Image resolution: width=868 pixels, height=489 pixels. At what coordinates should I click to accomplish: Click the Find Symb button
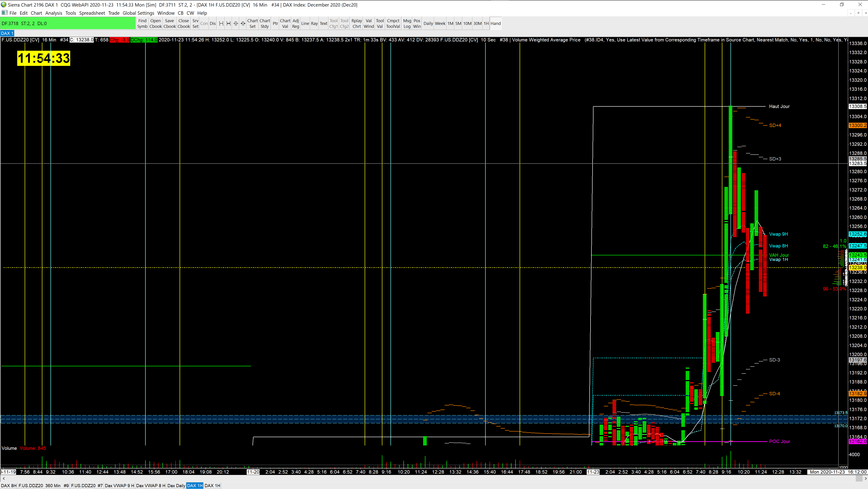[142, 24]
